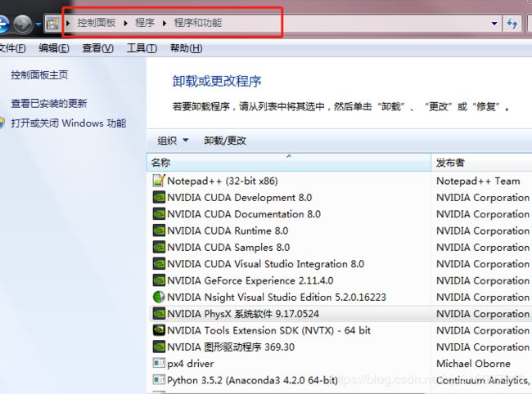Click the NVIDIA 图形驱动程序 369.30 icon
Screen dimensions: 532x394
(x=159, y=347)
